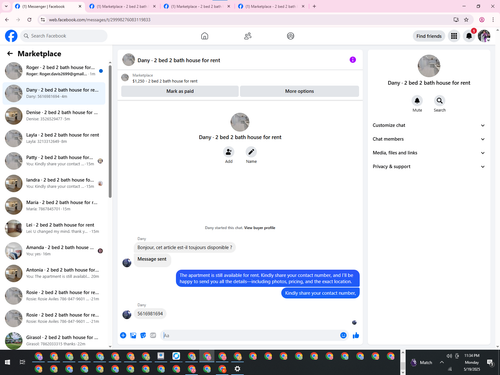Open Roger's 2 bed 2 bath conversation

pyautogui.click(x=54, y=71)
